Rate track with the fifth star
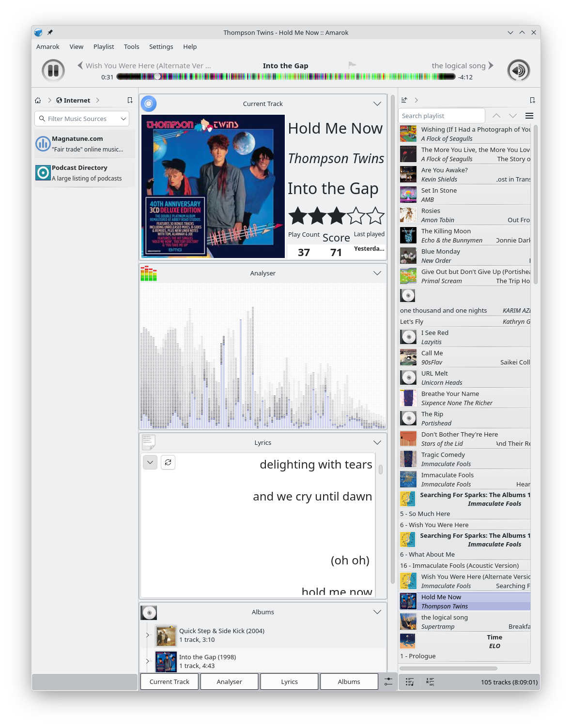 pyautogui.click(x=375, y=216)
